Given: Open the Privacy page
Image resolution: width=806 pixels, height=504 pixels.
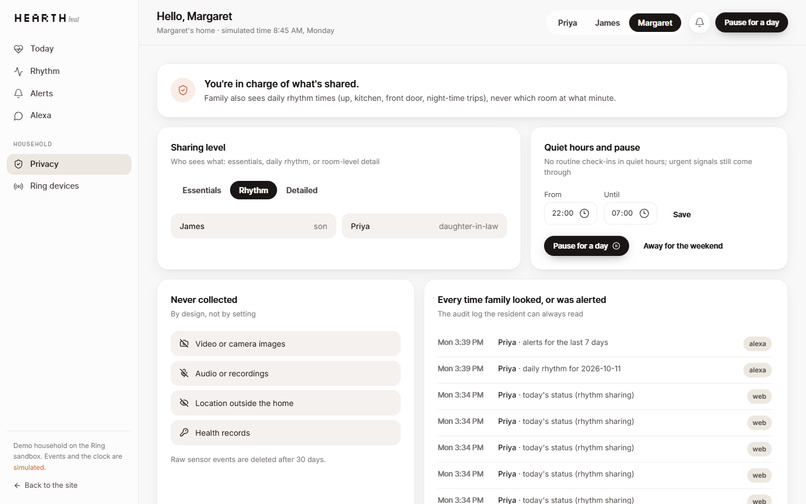Looking at the screenshot, I should (x=69, y=164).
